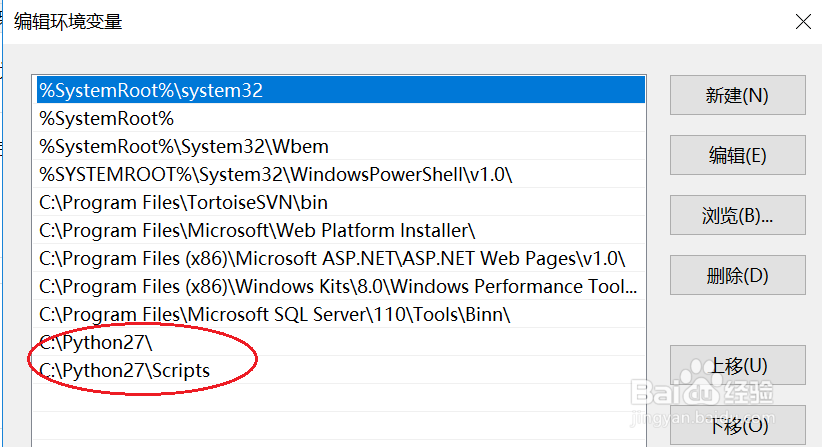Viewport: 822px width, 447px height.
Task: Open the 浏览(B)... browse dialog
Action: click(x=737, y=215)
